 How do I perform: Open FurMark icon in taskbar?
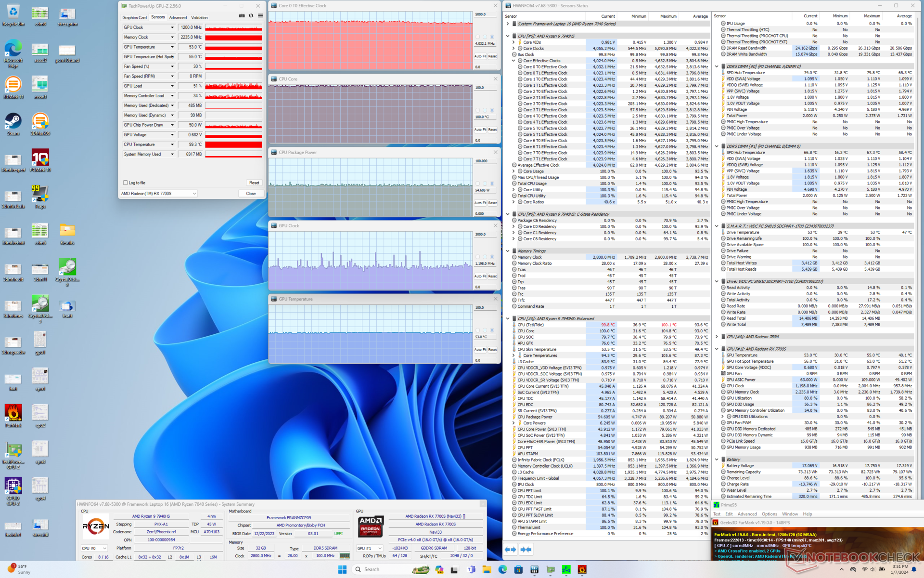pyautogui.click(x=582, y=569)
